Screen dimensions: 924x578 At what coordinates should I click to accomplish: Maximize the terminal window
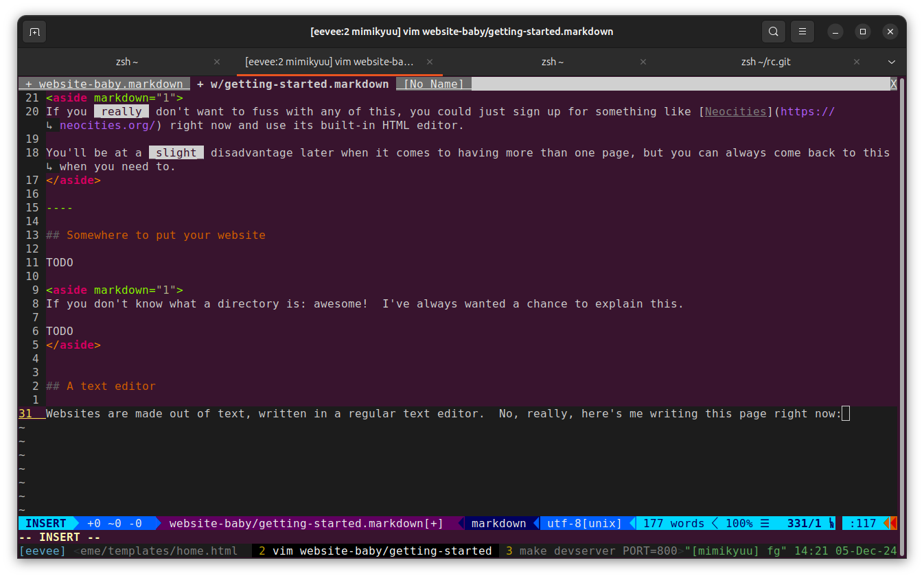[x=863, y=32]
